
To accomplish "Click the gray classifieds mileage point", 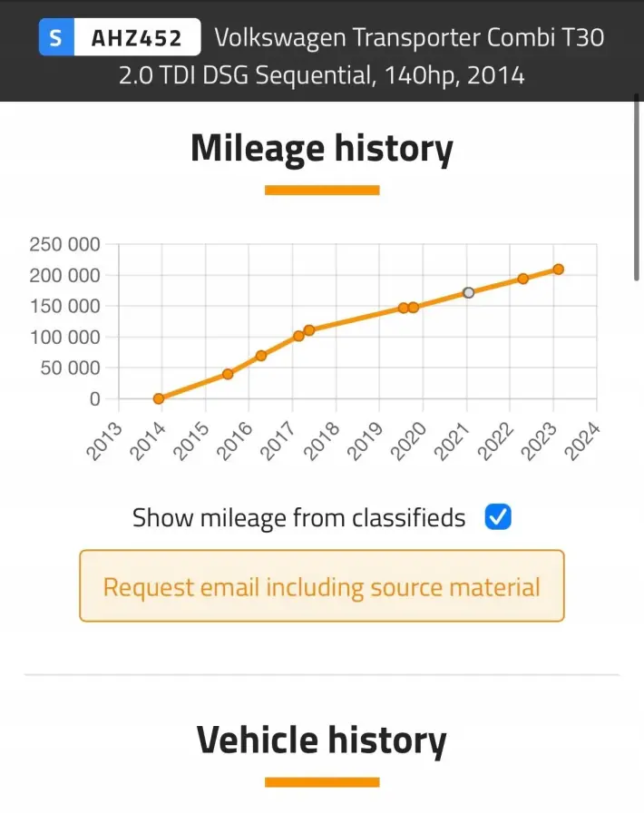I will coord(468,292).
